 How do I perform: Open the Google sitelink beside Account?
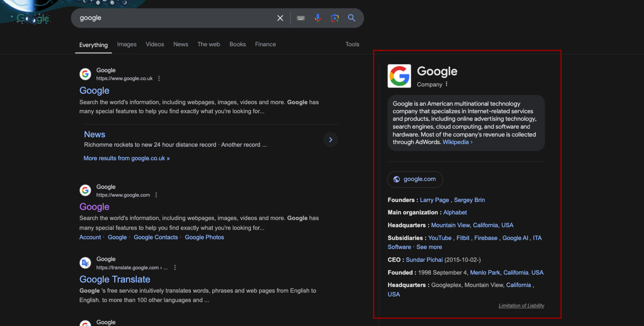tap(117, 237)
